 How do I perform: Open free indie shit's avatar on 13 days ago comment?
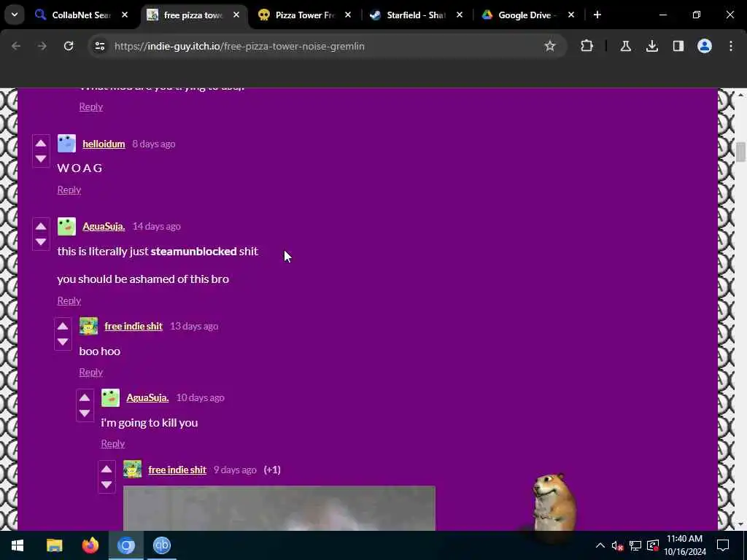tap(88, 326)
